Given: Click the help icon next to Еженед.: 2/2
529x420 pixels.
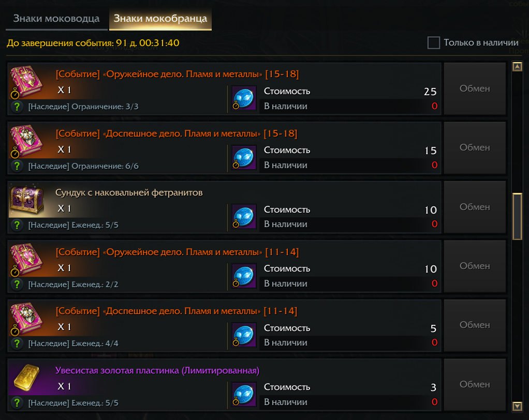Looking at the screenshot, I should pos(17,284).
